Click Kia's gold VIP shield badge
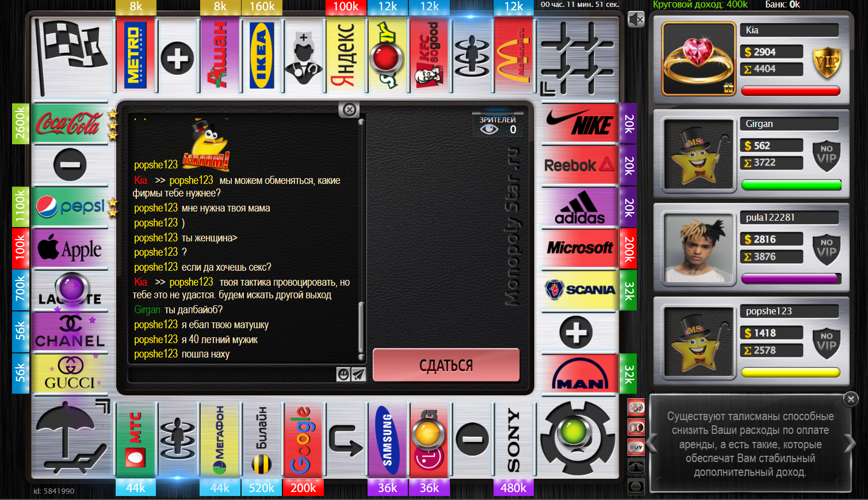This screenshot has width=868, height=500. (827, 62)
